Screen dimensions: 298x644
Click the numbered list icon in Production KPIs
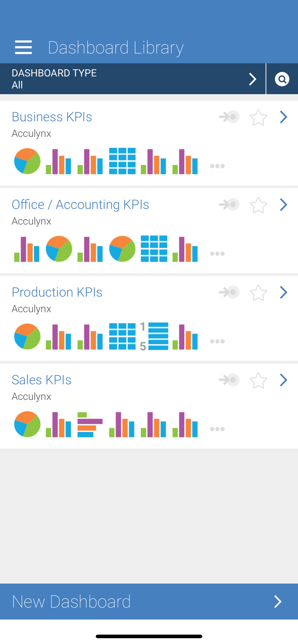(x=154, y=336)
